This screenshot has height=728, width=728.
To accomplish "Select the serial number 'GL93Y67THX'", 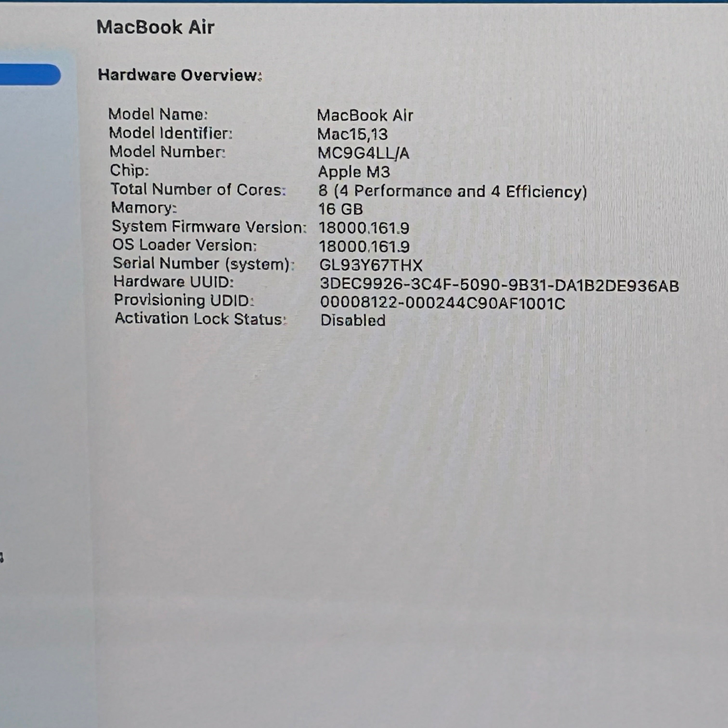I will (371, 265).
